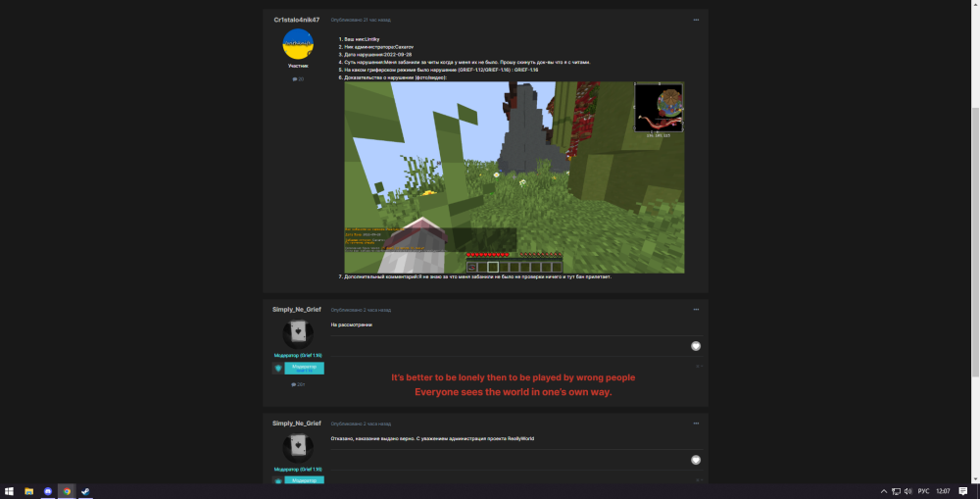Screen dimensions: 980x499
Task: Open Discord from the taskbar
Action: [x=47, y=491]
